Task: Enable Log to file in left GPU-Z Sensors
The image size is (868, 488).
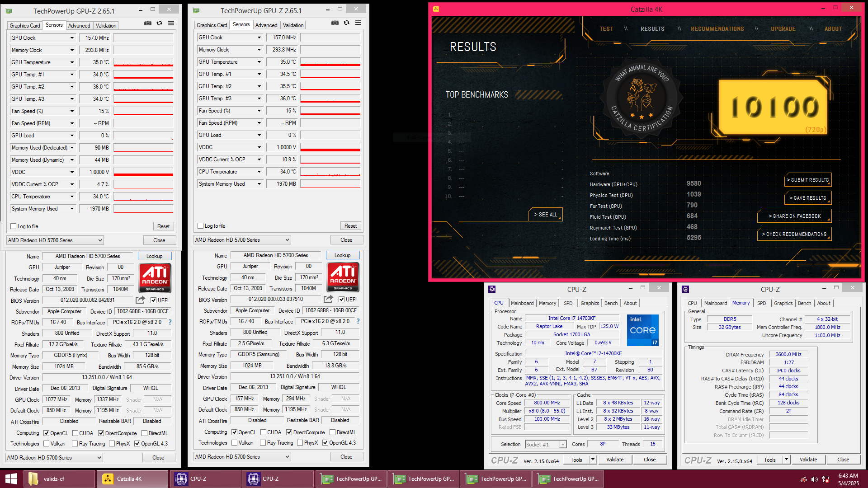Action: (x=14, y=226)
